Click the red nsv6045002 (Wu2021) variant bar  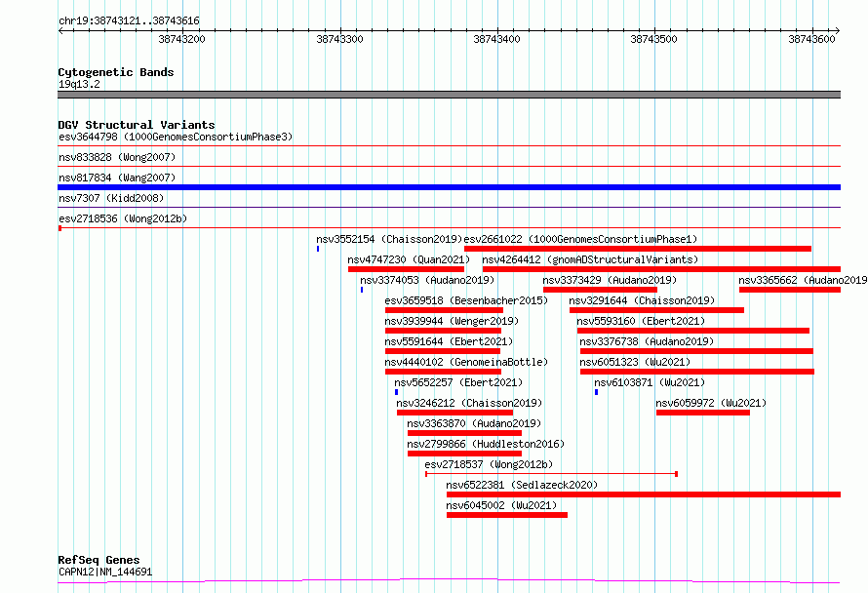[507, 515]
